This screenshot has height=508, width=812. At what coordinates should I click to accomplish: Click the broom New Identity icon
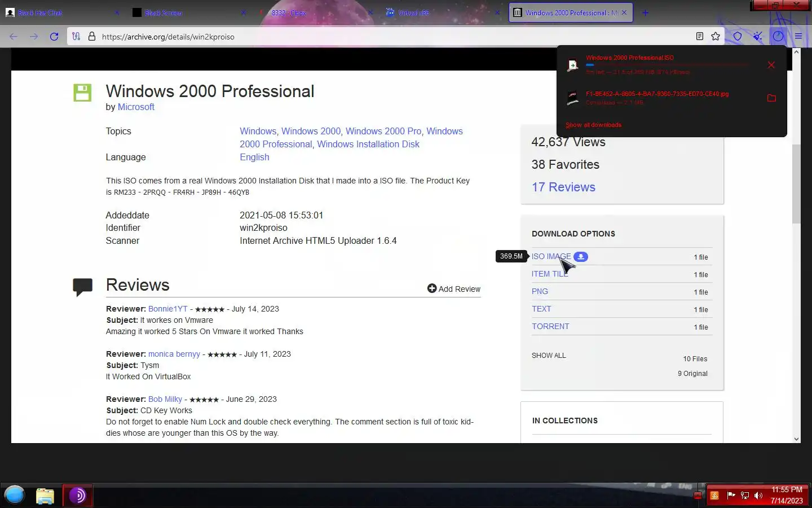[x=758, y=37]
